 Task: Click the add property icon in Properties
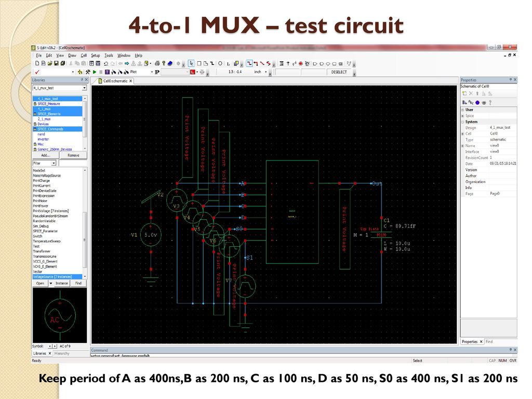[464, 94]
